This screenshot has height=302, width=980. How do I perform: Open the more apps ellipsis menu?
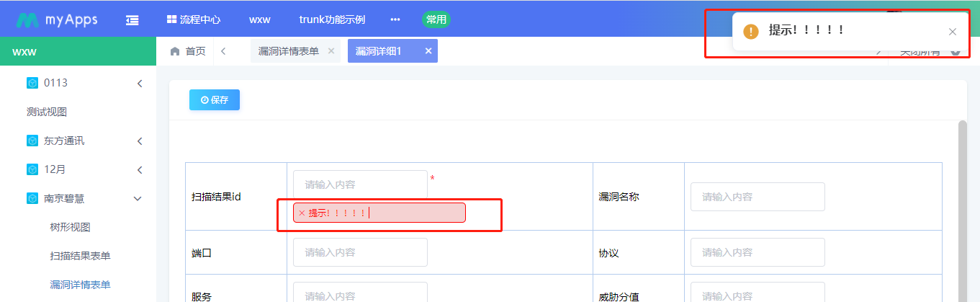395,20
